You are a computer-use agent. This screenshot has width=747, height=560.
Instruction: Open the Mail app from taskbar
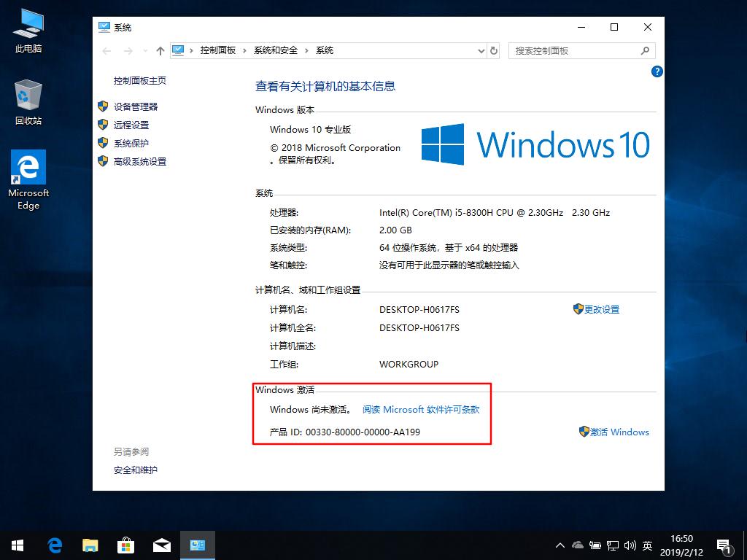[x=161, y=545]
